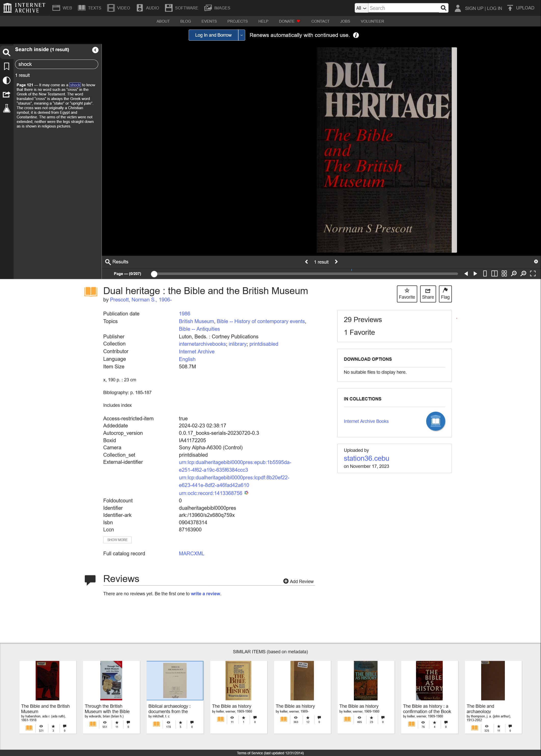Screen dimensions: 541x756
Task: Open the VIDEO media section
Action: pyautogui.click(x=119, y=8)
